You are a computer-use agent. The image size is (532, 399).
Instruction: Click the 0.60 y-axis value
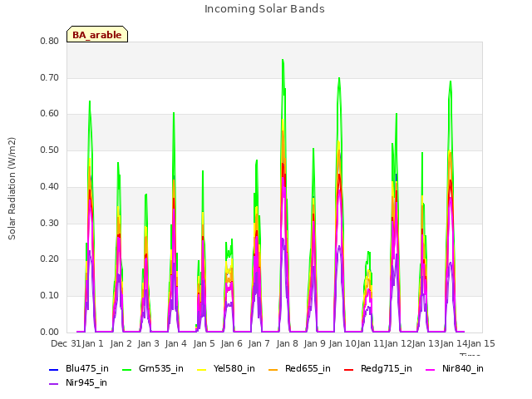click(x=50, y=114)
